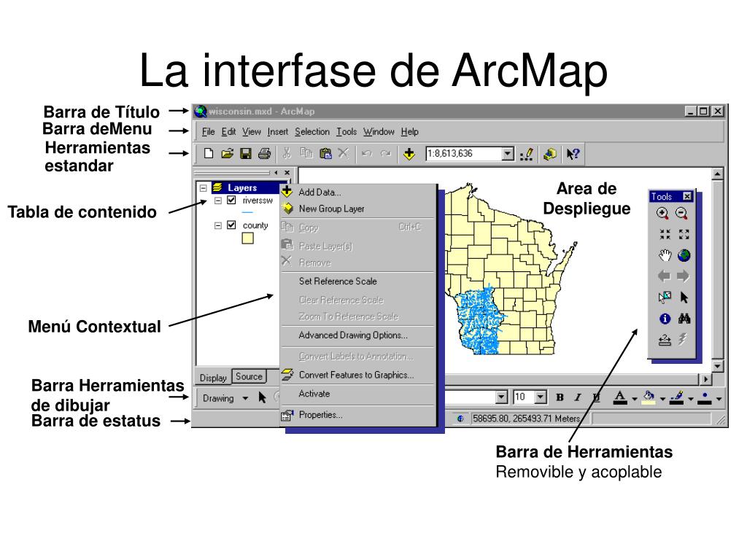Click the New Map File icon

click(x=208, y=154)
